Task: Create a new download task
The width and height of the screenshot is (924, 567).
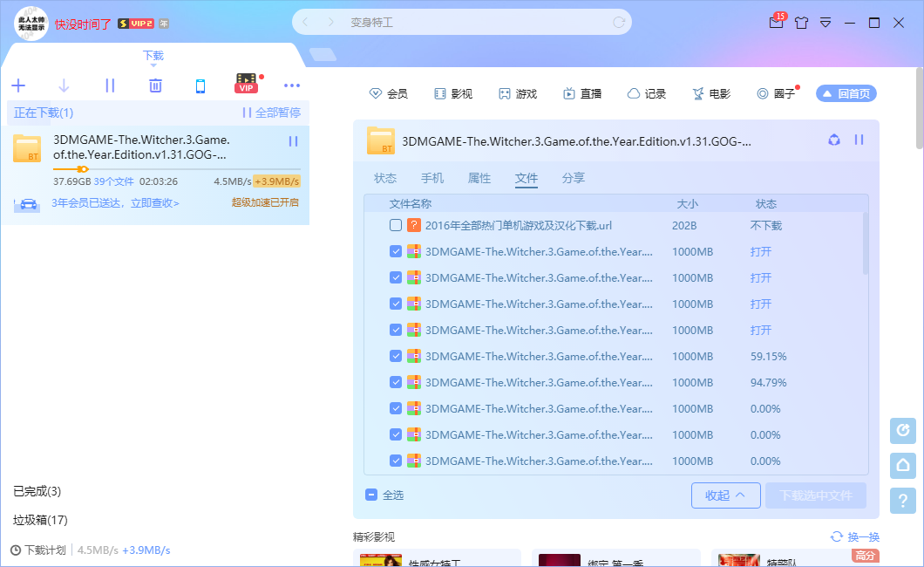Action: point(18,85)
